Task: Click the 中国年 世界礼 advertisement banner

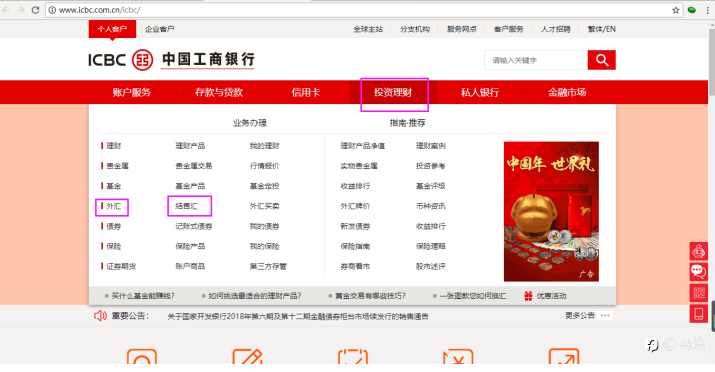Action: point(551,212)
